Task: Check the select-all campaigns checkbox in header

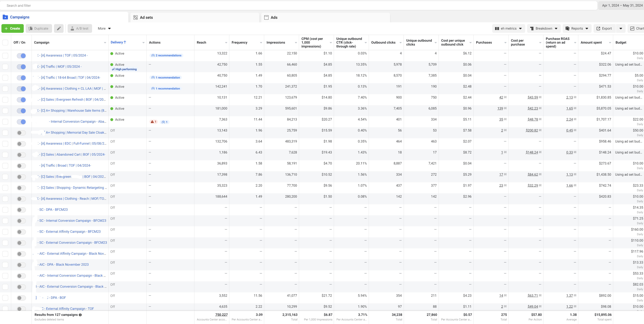Action: point(5,43)
